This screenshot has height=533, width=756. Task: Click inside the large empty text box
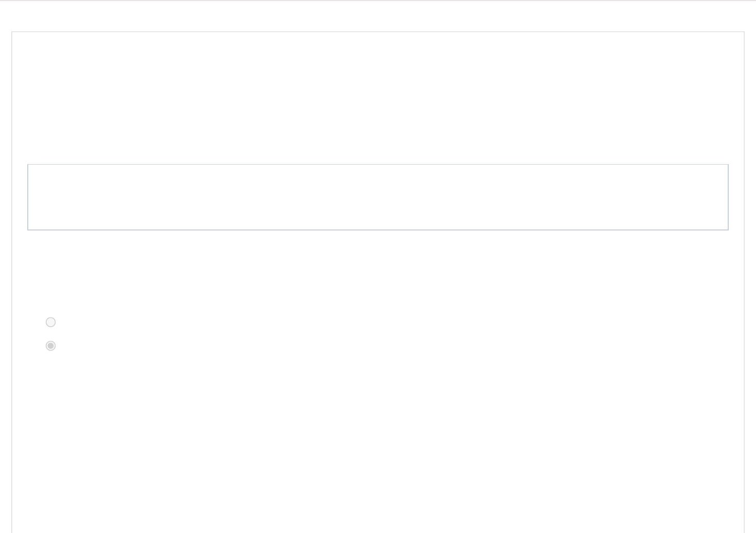tap(377, 197)
